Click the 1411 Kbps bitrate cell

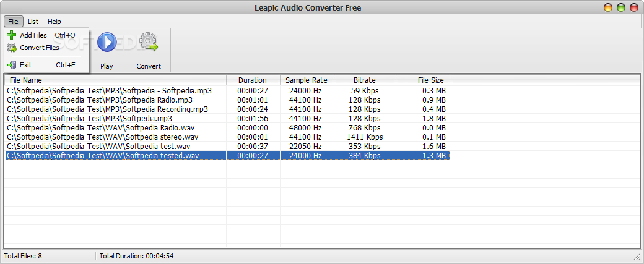[x=365, y=137]
